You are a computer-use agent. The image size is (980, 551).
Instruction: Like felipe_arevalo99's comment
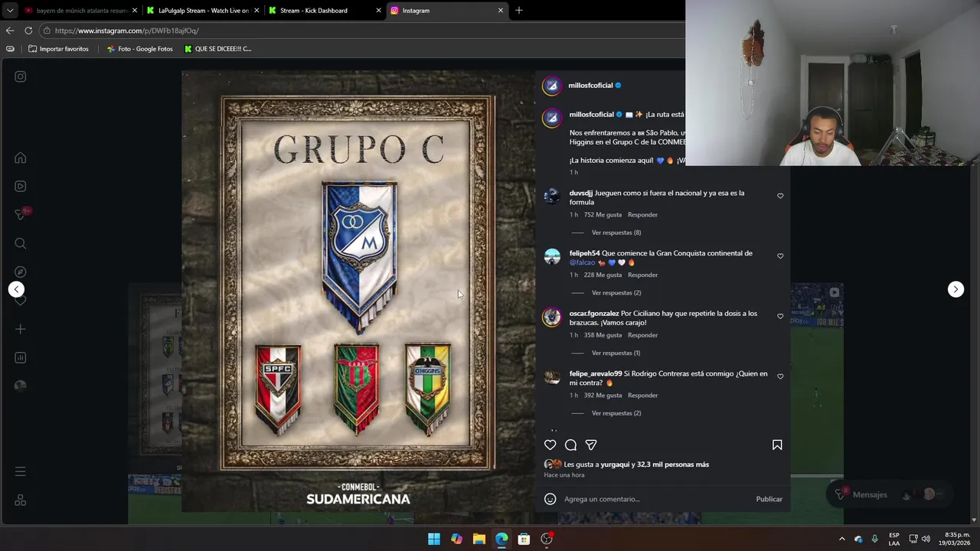780,377
